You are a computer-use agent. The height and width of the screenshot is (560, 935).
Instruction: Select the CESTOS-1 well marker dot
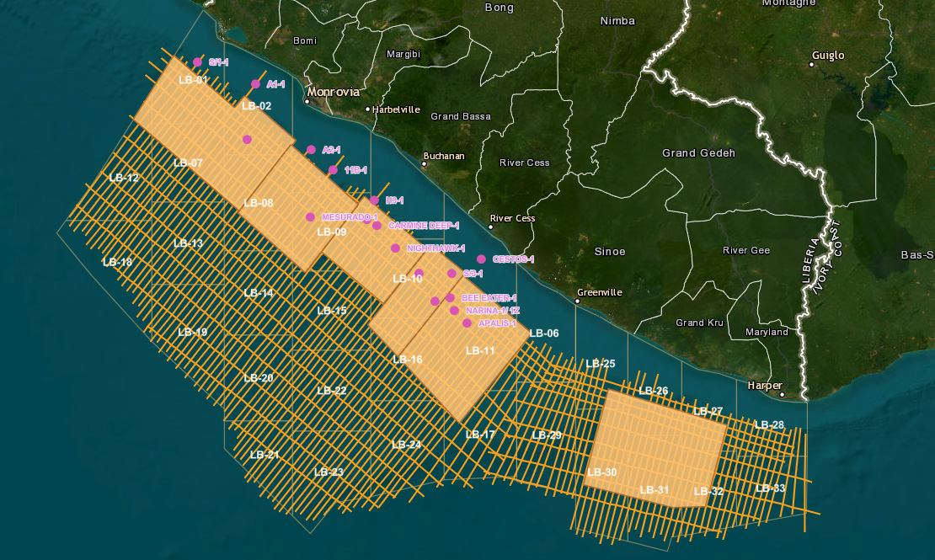click(x=481, y=259)
